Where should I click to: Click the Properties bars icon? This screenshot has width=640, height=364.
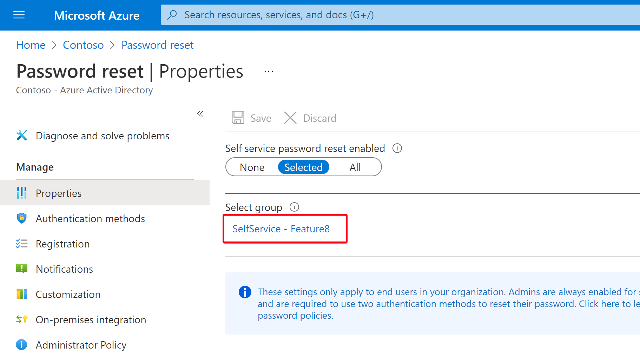pos(22,193)
